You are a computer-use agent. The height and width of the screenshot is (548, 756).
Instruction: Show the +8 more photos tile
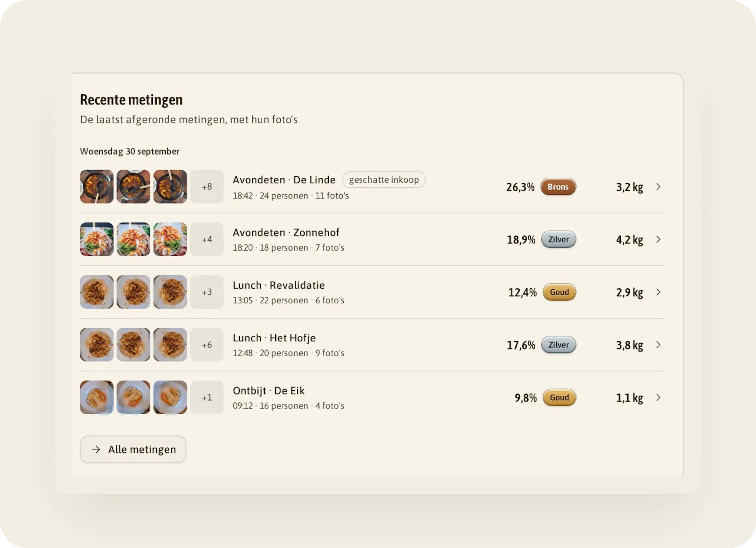(x=207, y=187)
